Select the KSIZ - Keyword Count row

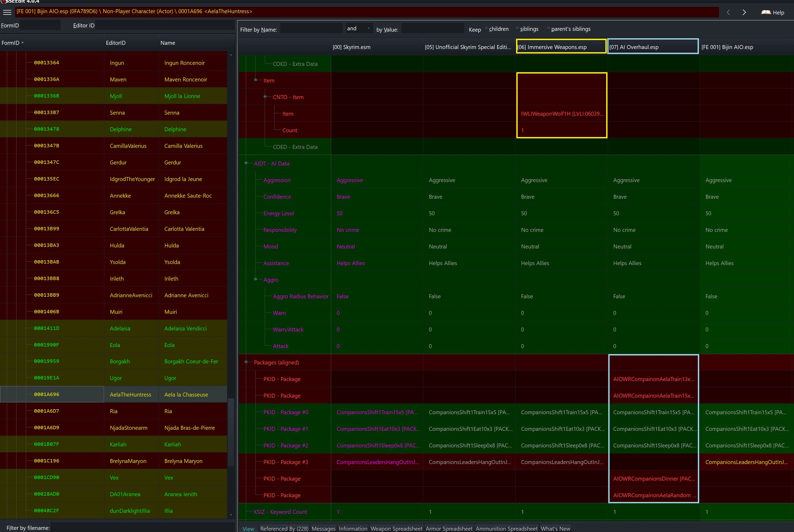point(516,512)
